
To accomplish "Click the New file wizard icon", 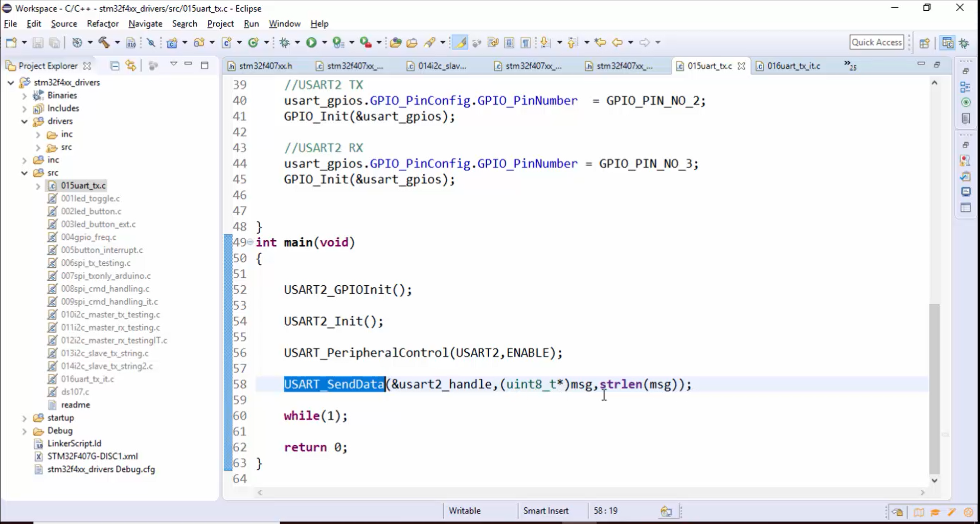I will point(11,43).
